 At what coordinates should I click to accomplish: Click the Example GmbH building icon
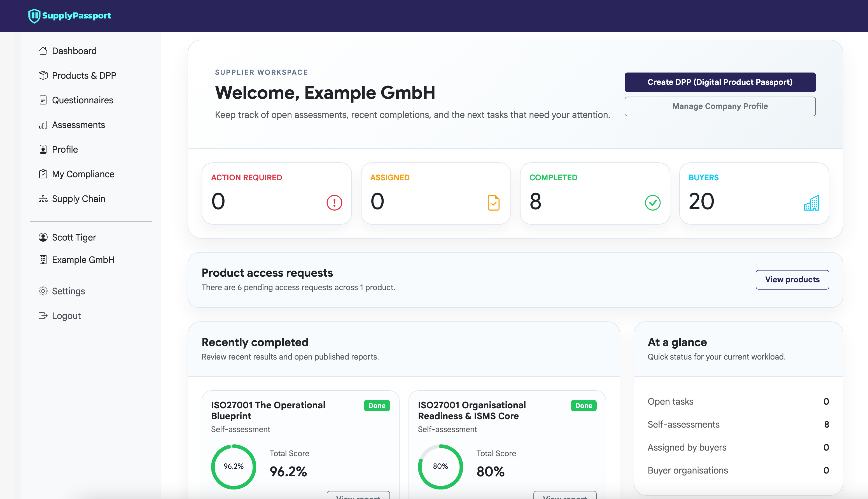(x=43, y=260)
